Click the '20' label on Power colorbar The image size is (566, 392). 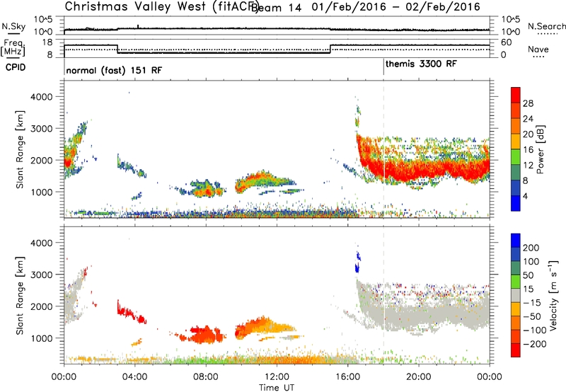point(528,134)
